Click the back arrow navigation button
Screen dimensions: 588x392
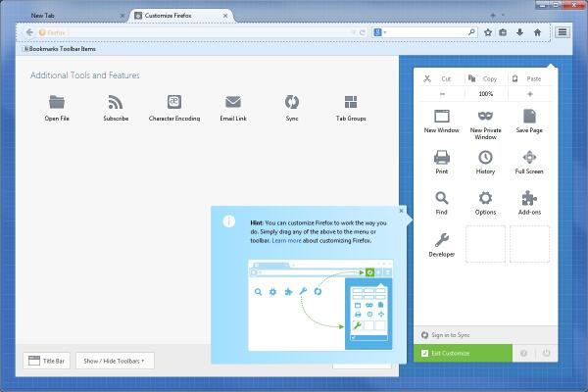click(x=29, y=32)
